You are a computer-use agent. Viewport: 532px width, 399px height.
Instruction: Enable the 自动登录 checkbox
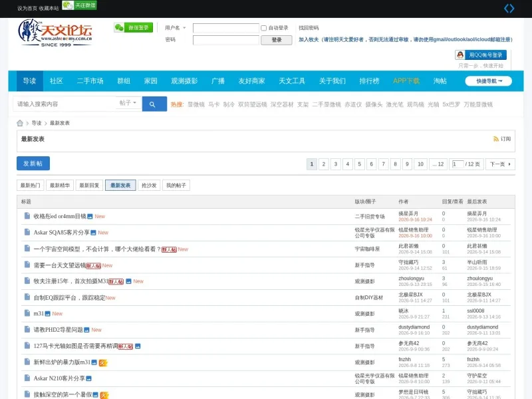[x=263, y=28]
